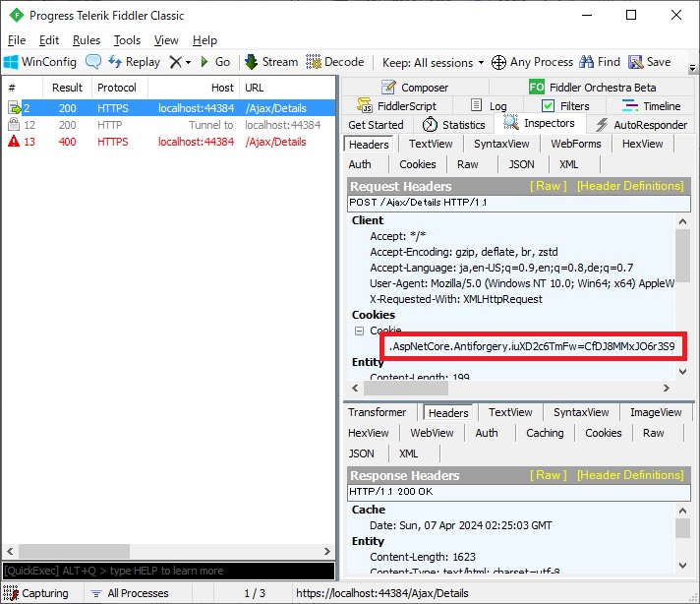Sort sessions by Result column header
Viewport: 700px width, 604px height.
pos(67,88)
